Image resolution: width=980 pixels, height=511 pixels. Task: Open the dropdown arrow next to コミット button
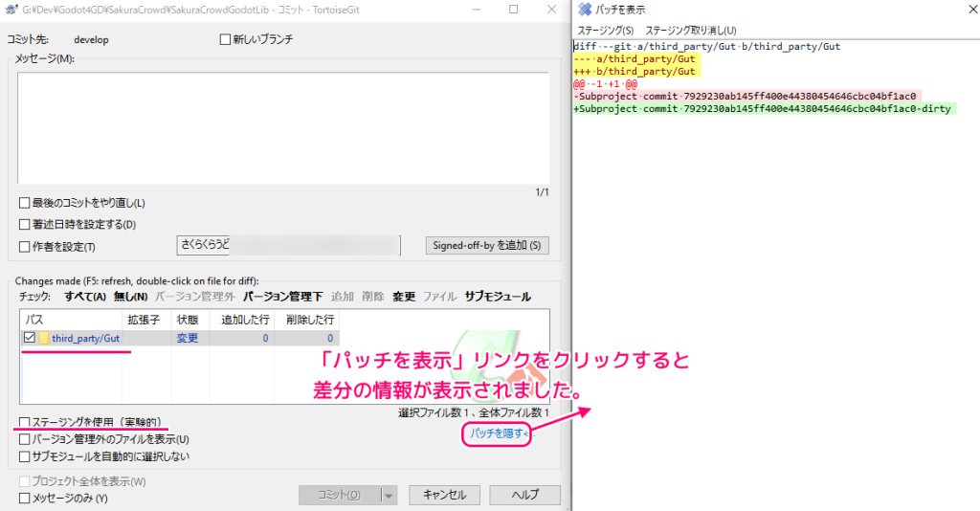point(389,495)
